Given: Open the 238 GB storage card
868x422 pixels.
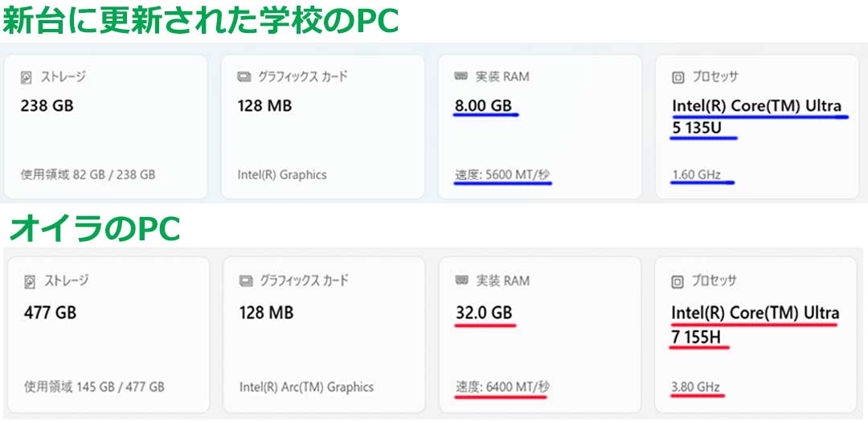Looking at the screenshot, I should [x=105, y=126].
